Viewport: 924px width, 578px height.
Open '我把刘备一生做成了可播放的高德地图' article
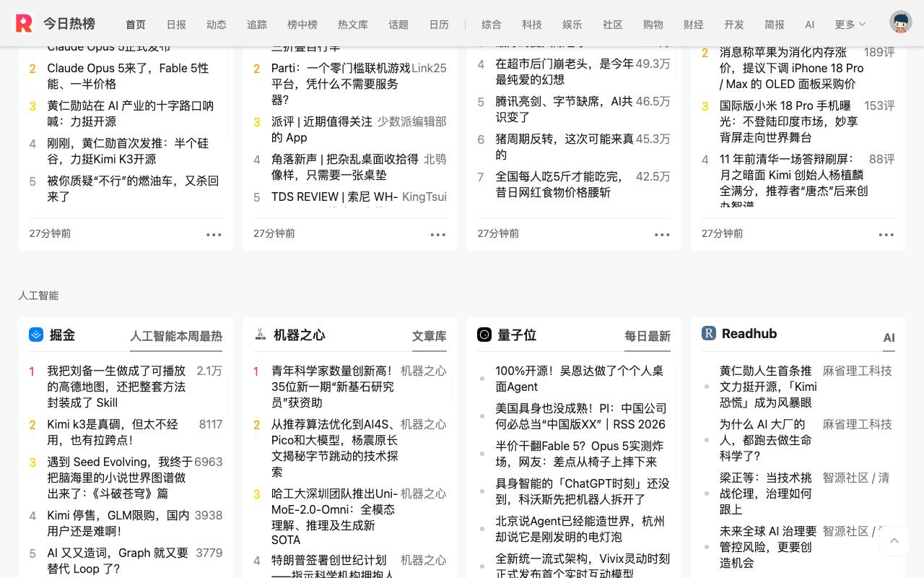116,387
